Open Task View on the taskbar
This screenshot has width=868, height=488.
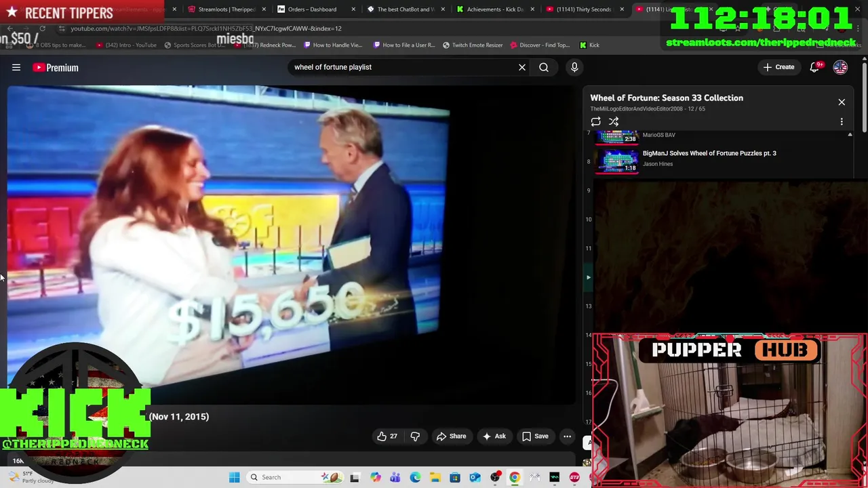click(355, 478)
